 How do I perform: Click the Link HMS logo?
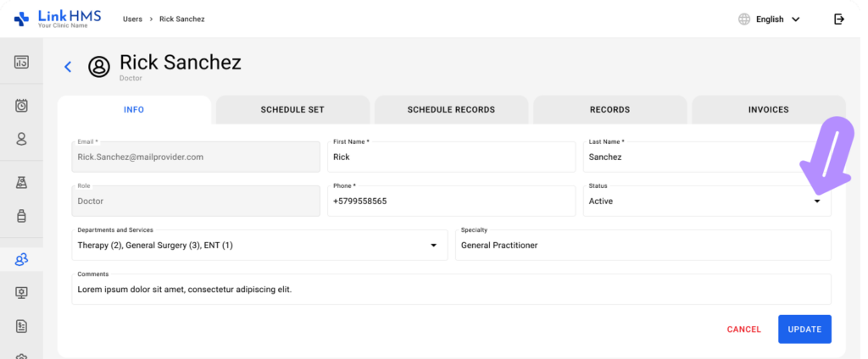(x=58, y=19)
